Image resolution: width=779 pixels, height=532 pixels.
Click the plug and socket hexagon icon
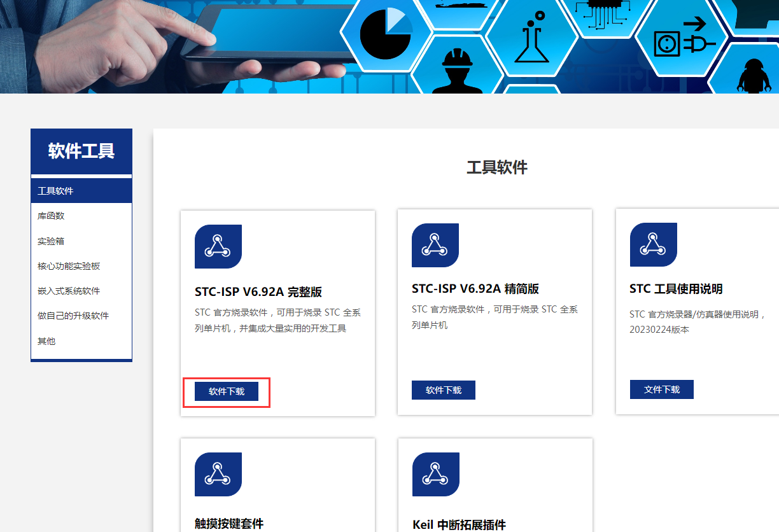click(x=682, y=38)
